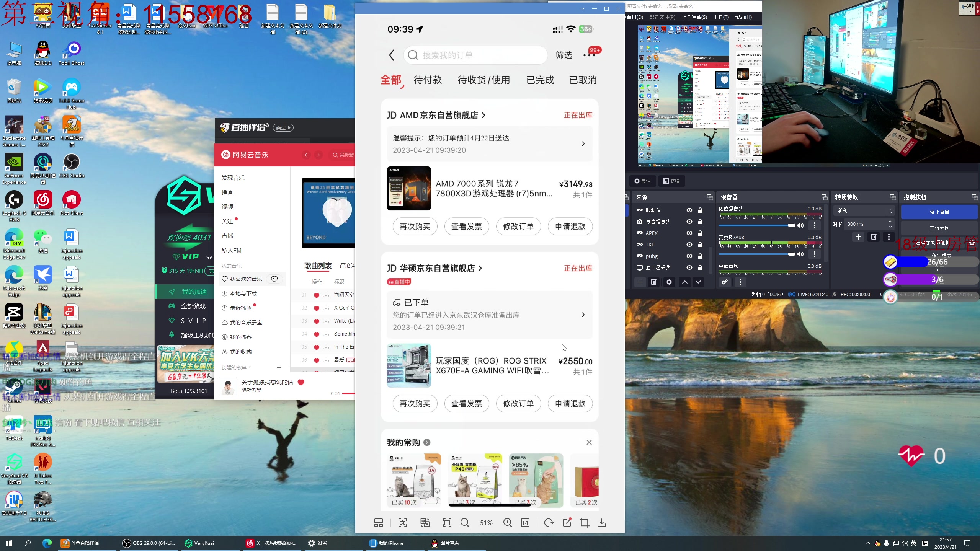
Task: Open the 工具(T) menu in OBS
Action: (720, 17)
